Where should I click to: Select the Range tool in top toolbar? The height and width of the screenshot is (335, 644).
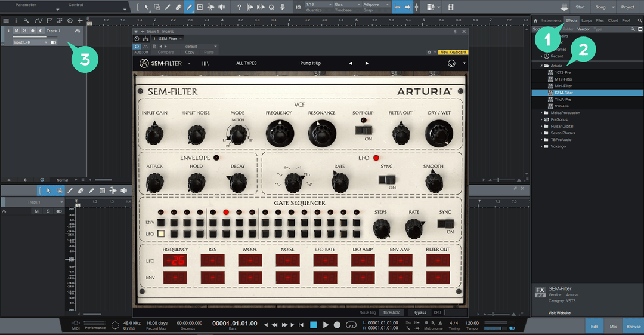click(157, 7)
